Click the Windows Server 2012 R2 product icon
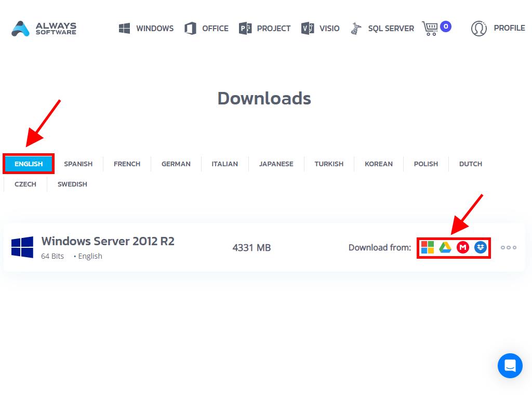The height and width of the screenshot is (399, 532). [22, 247]
